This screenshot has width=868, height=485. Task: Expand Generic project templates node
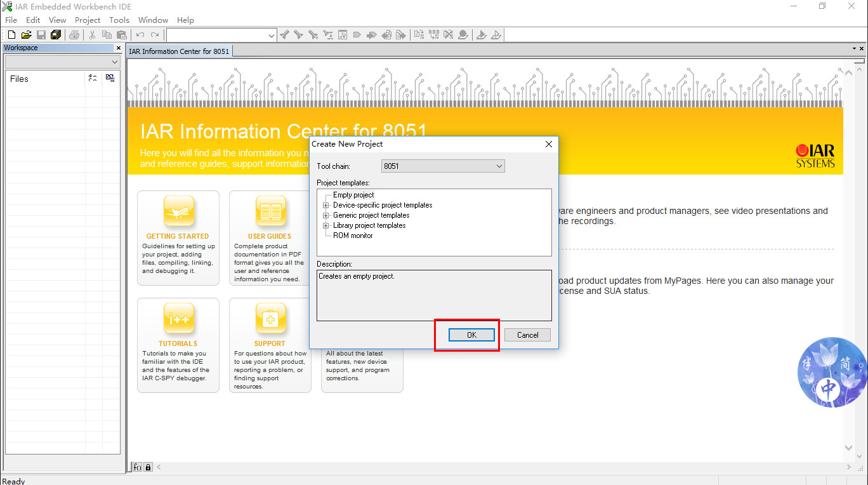[326, 215]
